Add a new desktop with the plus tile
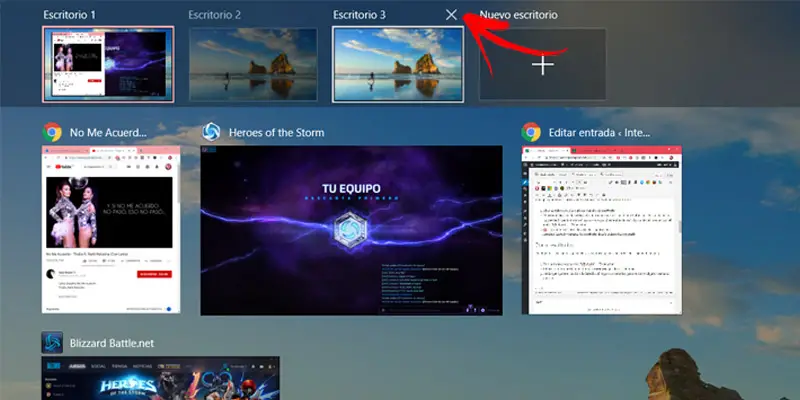The width and height of the screenshot is (800, 400). click(x=542, y=64)
